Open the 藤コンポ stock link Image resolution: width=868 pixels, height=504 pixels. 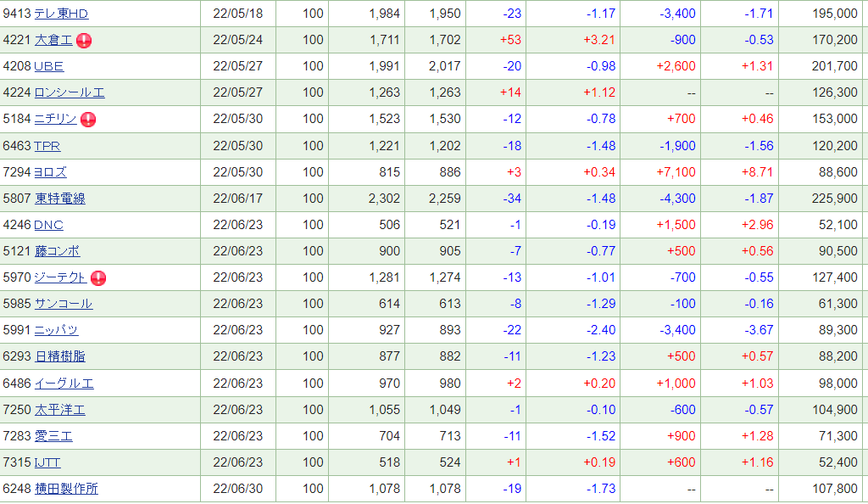(57, 251)
